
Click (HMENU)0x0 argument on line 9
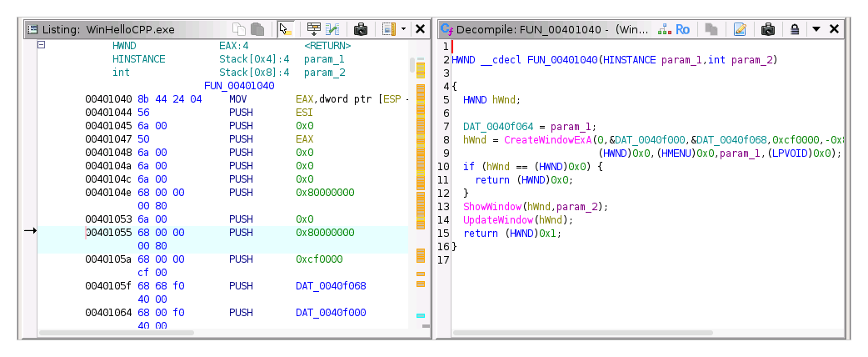point(686,153)
